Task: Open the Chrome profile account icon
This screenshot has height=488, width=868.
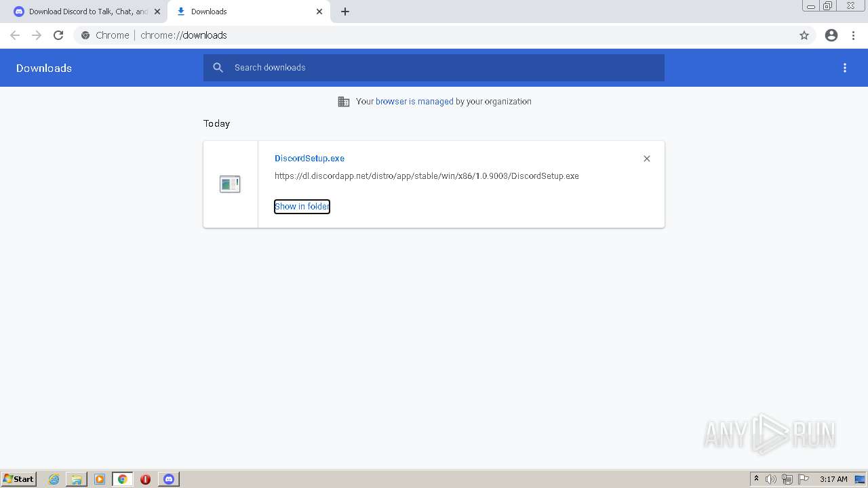Action: click(x=831, y=35)
